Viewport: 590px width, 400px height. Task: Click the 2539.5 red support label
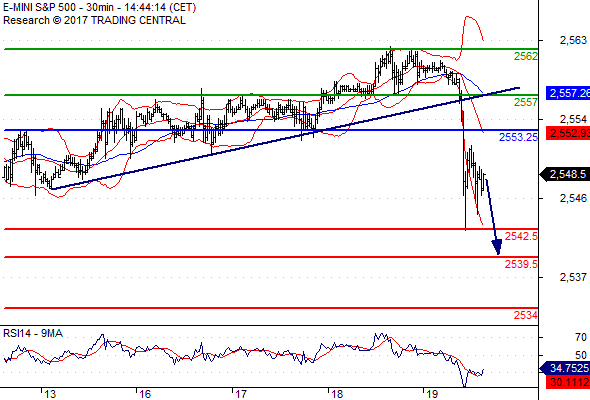521,264
